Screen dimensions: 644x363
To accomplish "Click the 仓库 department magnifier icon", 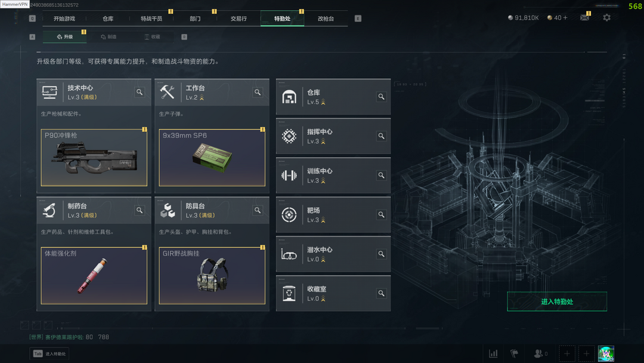I will [381, 97].
